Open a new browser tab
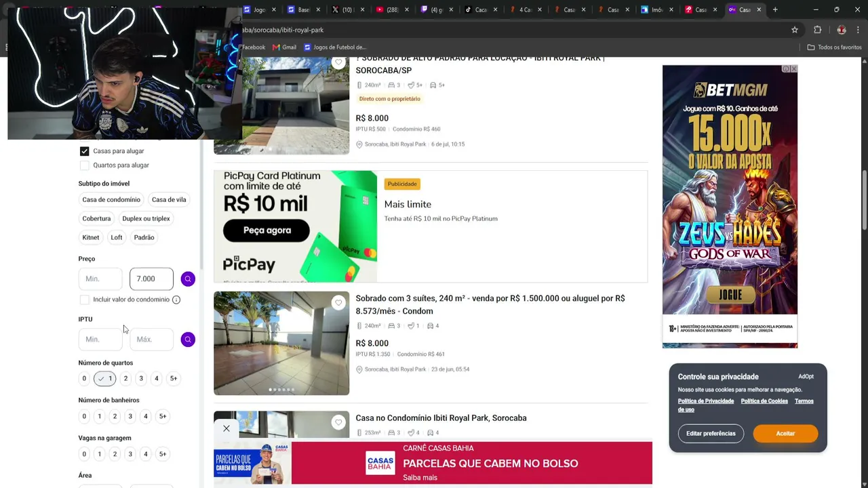This screenshot has width=868, height=488. 775,9
